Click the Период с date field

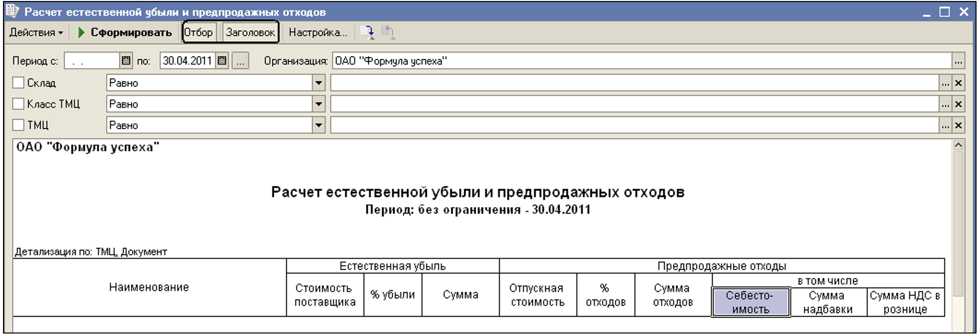[91, 61]
